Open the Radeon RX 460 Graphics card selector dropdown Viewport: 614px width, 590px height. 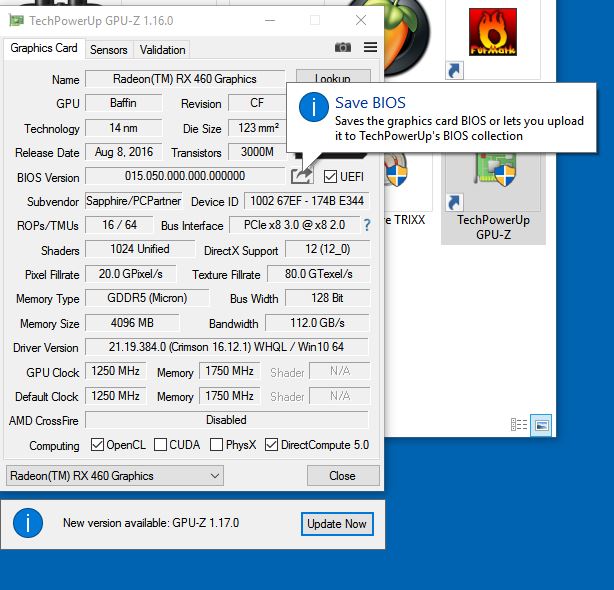point(115,476)
